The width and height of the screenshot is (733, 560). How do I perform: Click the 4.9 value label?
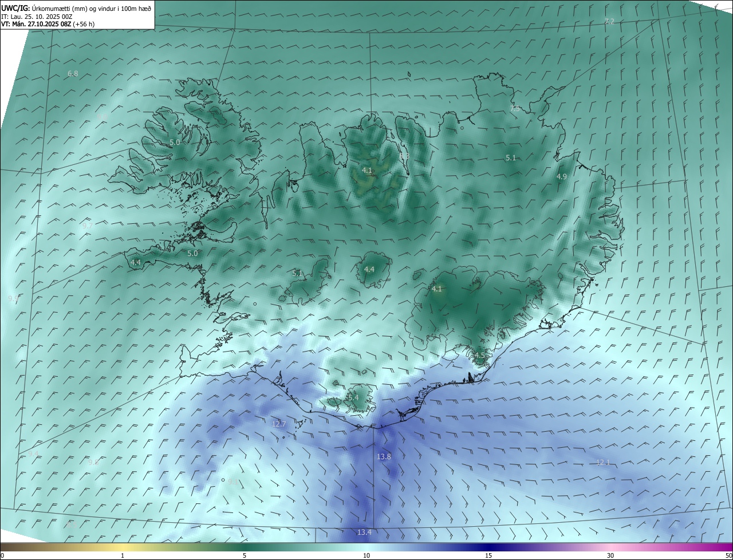coord(562,177)
